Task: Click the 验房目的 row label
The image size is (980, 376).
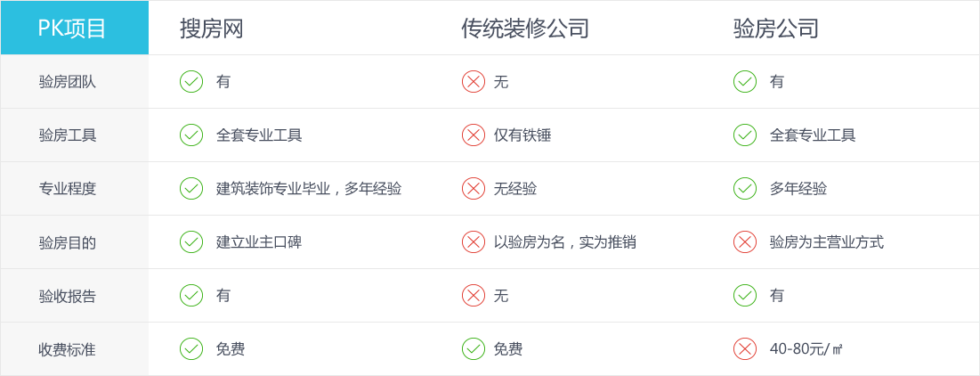Action: 67,242
